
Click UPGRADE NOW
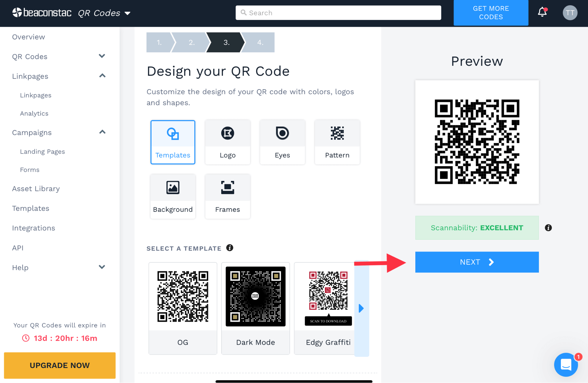[x=59, y=365]
